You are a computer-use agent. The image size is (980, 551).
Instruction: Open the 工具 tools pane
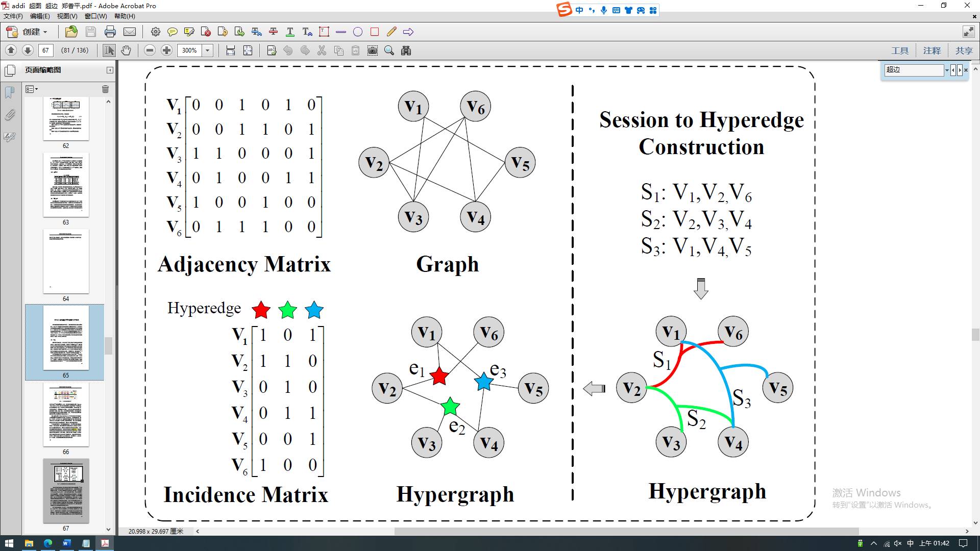(900, 51)
